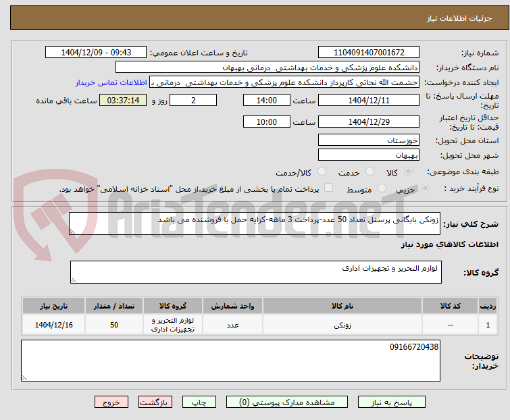Screen dimensions: 510x420
Task: Click the resize handle of description textarea
Action: 72,232
